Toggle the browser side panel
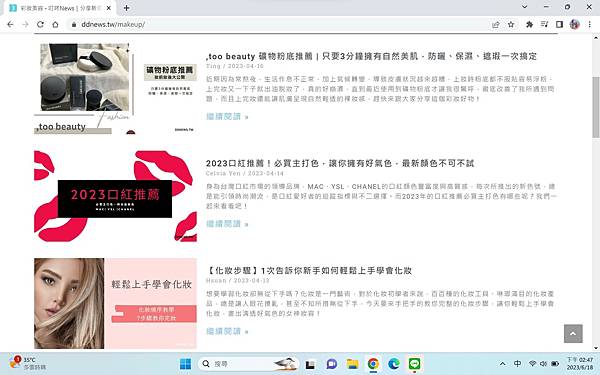600x375 pixels. (559, 24)
